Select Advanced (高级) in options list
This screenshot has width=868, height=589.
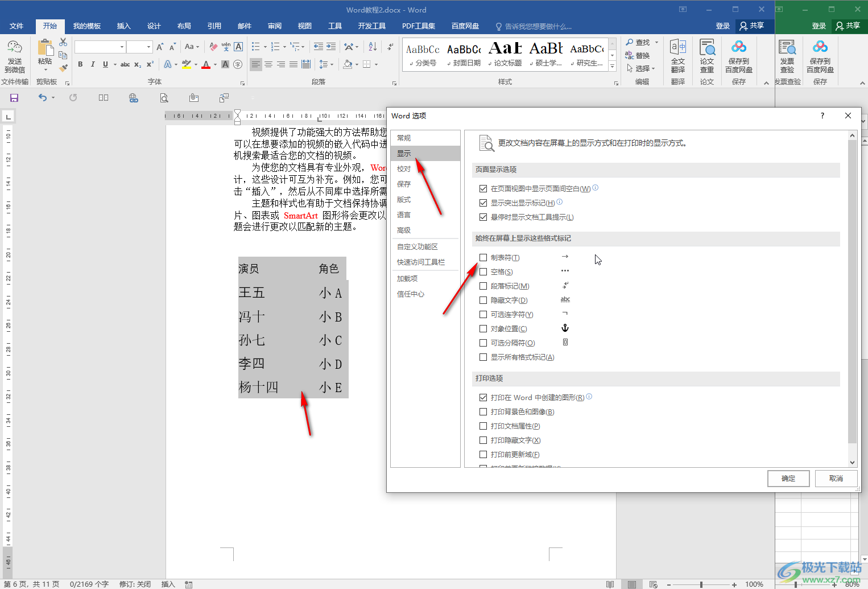425,230
